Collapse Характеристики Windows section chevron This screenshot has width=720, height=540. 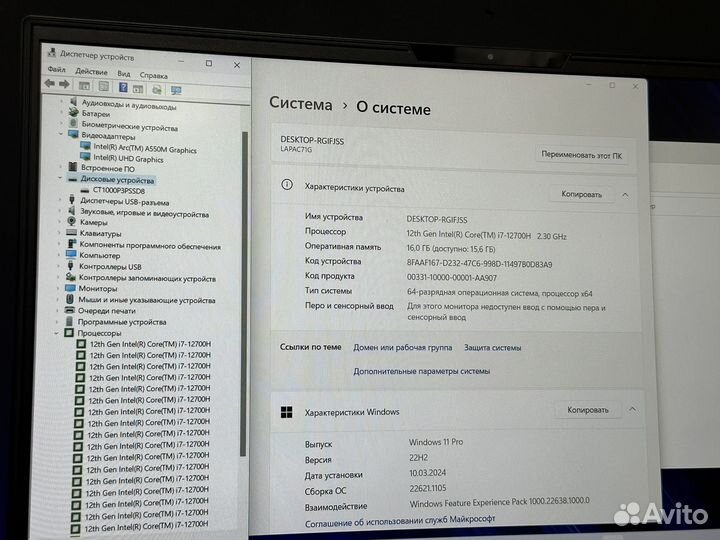click(632, 409)
